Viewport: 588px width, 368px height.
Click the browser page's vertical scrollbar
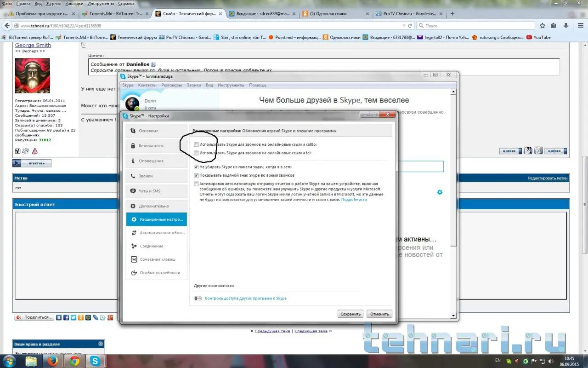tap(585, 198)
